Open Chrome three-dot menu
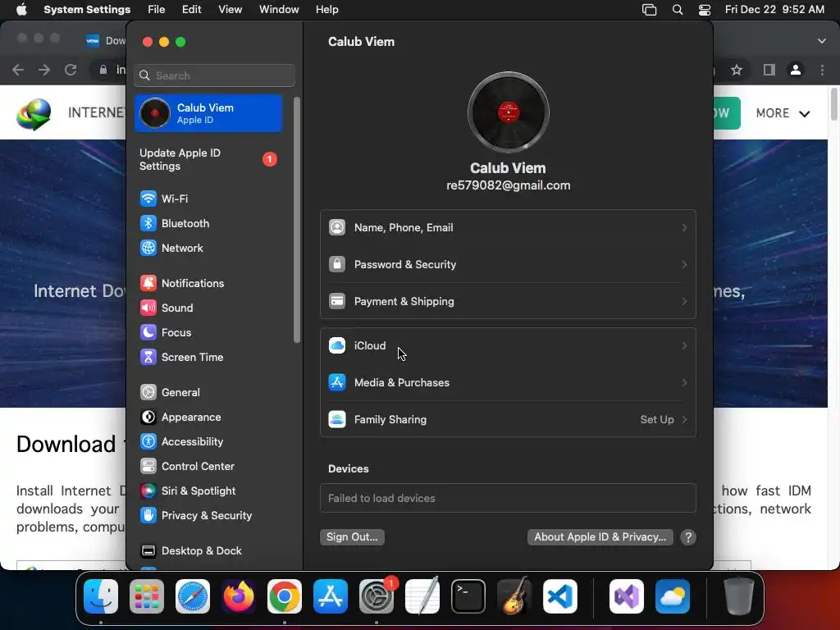 point(822,71)
